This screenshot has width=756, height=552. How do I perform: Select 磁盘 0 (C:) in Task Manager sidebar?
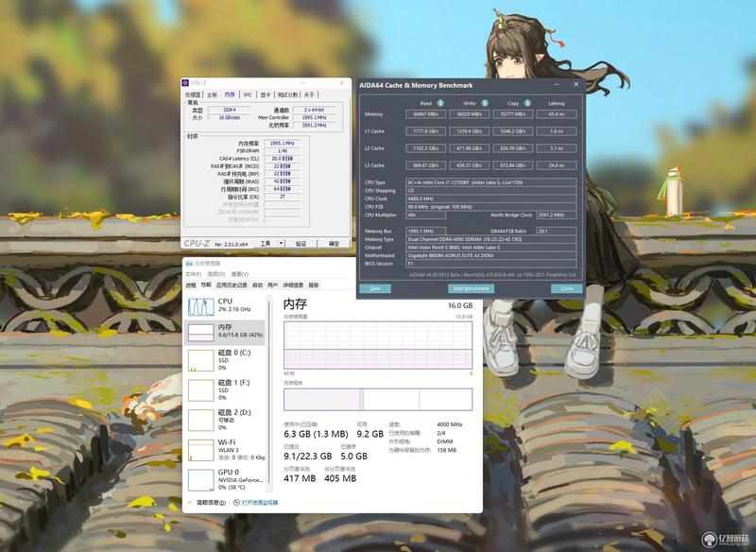coord(225,359)
